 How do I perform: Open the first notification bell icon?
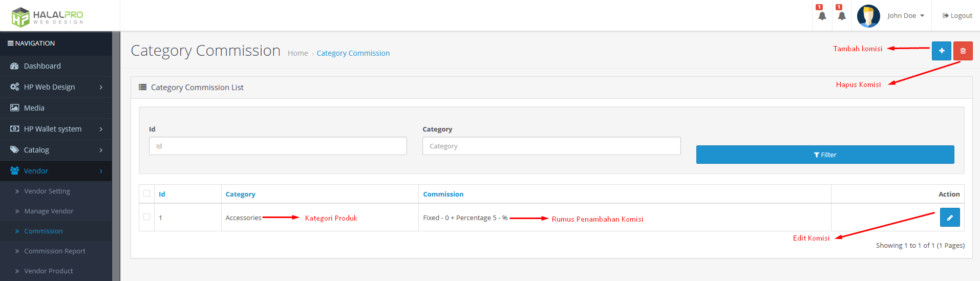822,16
